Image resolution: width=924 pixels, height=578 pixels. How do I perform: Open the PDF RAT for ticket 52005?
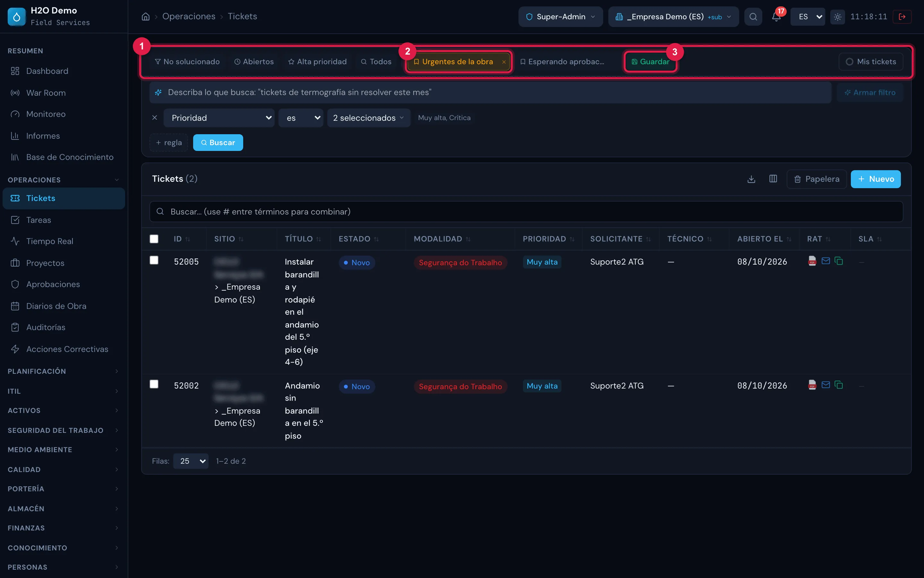click(x=812, y=261)
